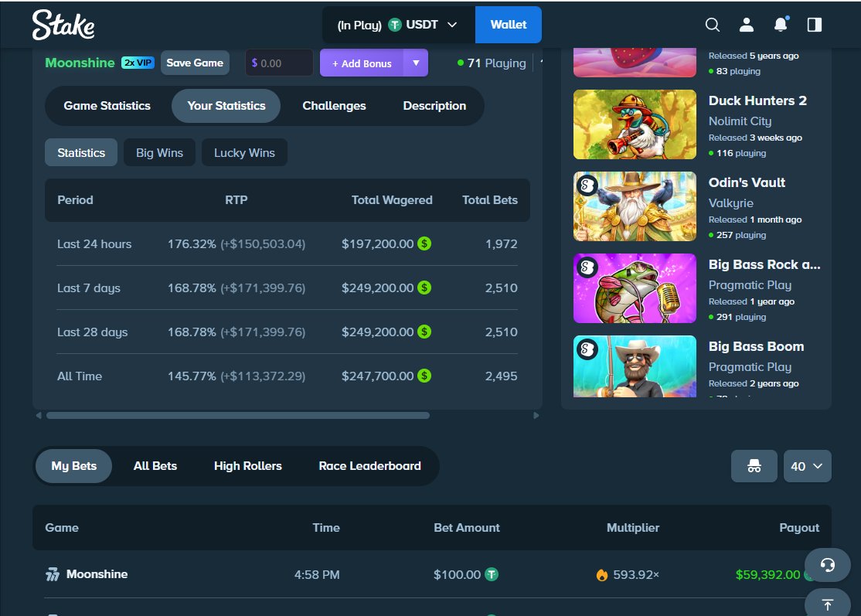
Task: Open notifications bell icon
Action: pos(781,25)
